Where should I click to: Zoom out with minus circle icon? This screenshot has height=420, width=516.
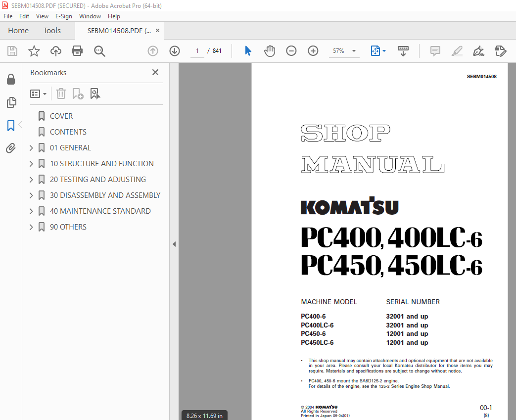click(291, 51)
